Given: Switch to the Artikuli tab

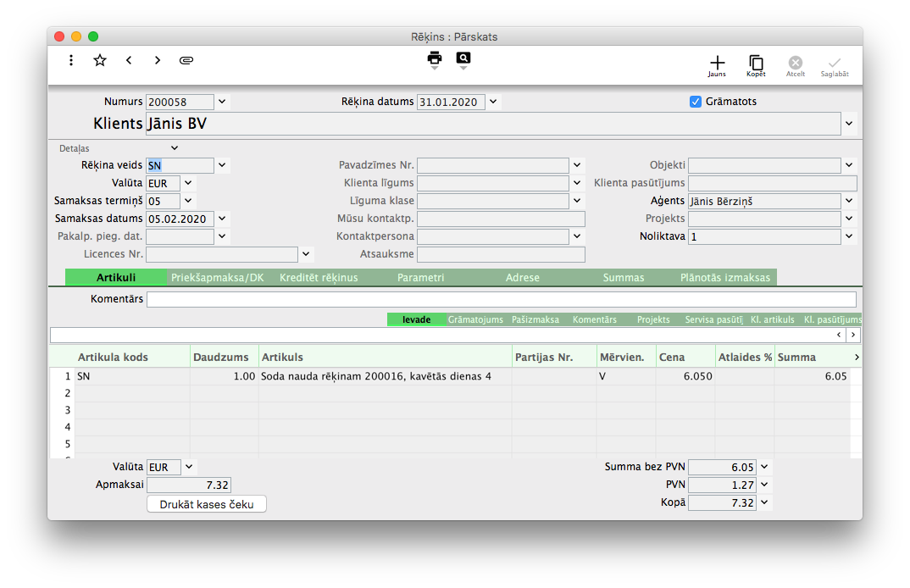Looking at the screenshot, I should coord(116,277).
